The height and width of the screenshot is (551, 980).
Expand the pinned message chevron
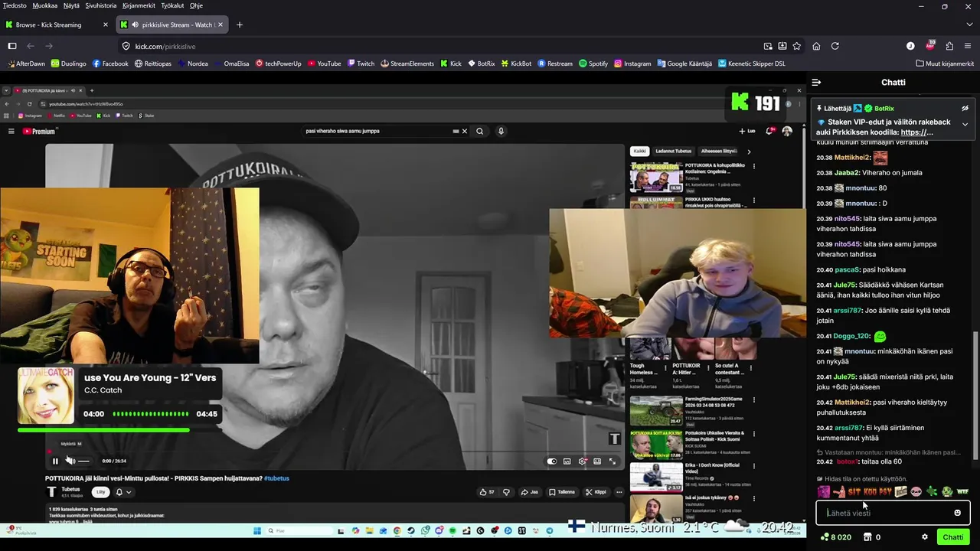click(965, 124)
